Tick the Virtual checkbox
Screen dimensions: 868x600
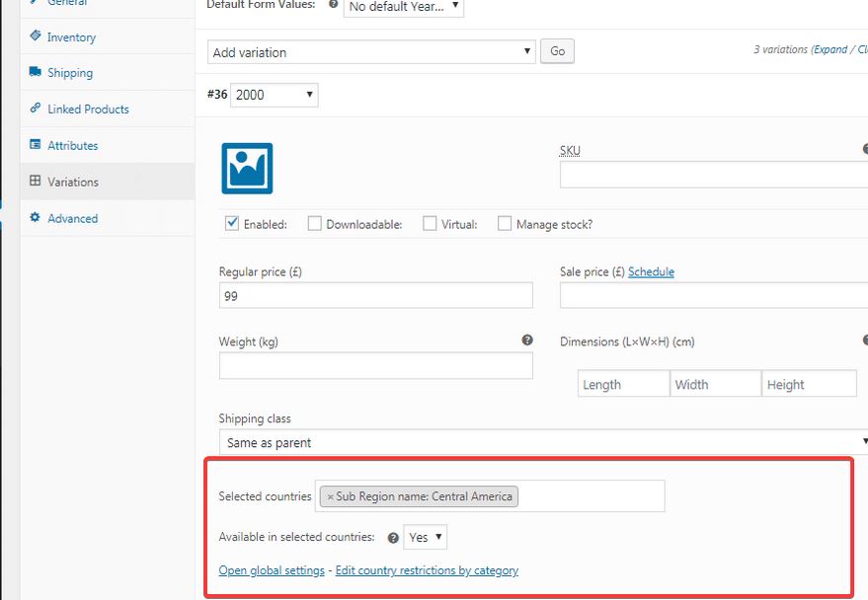[x=430, y=223]
